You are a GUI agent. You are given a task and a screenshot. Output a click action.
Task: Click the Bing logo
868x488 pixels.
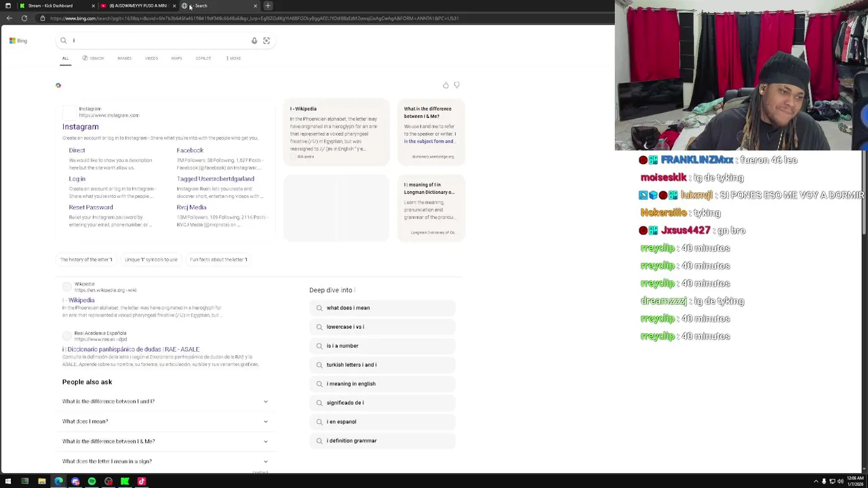pos(18,41)
